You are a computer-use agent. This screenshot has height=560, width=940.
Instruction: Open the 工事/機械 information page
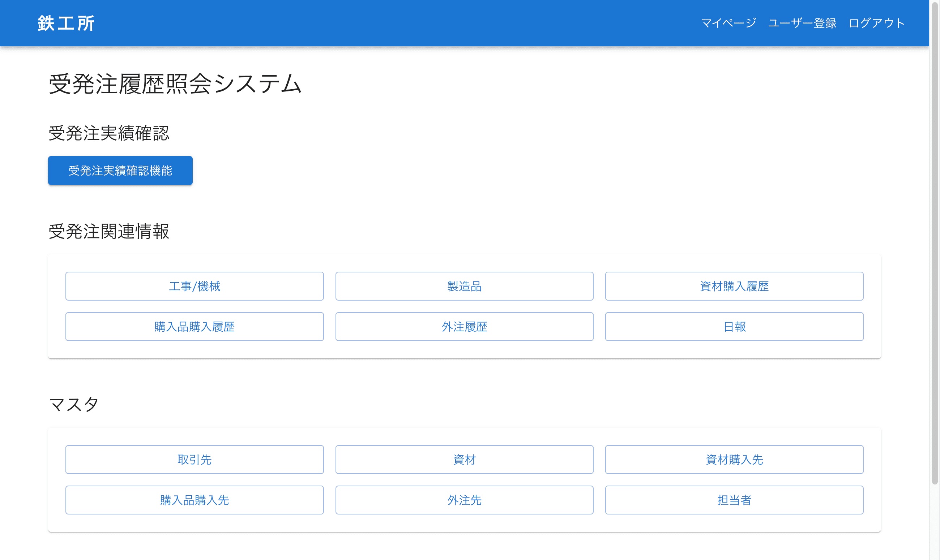(x=195, y=286)
